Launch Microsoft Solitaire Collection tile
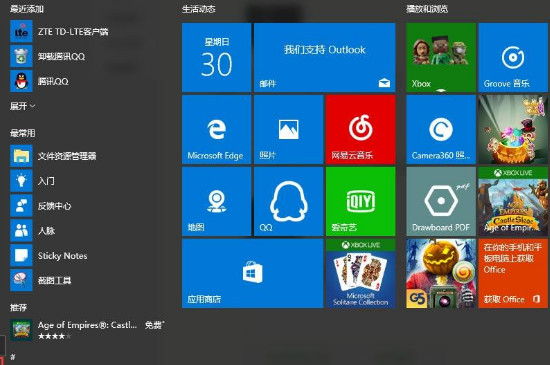 pos(361,273)
